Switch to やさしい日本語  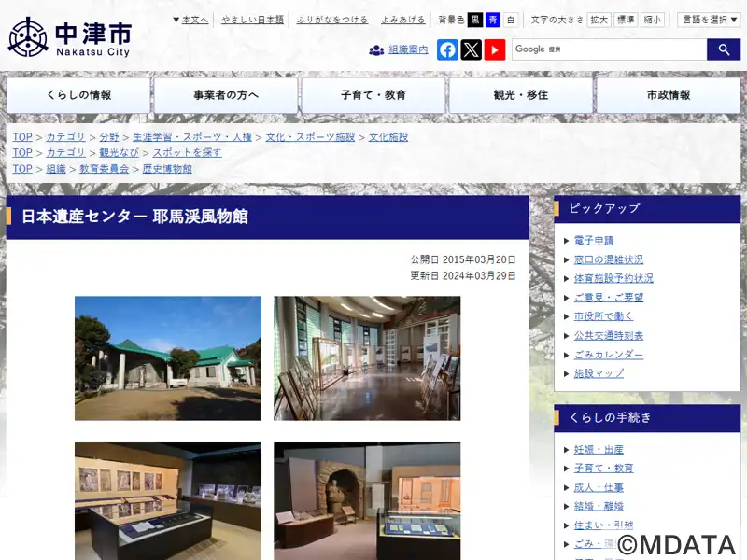pos(252,20)
